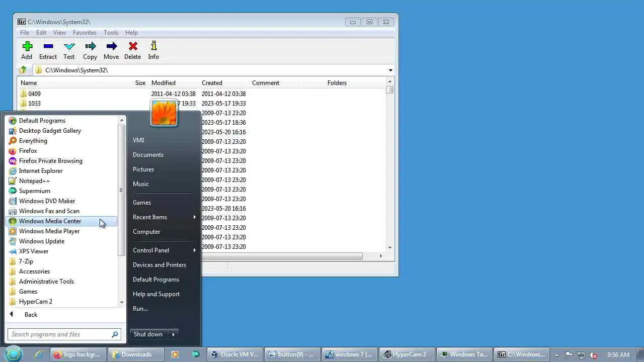Open the Shut down options arrow
The width and height of the screenshot is (644, 362).
click(173, 334)
